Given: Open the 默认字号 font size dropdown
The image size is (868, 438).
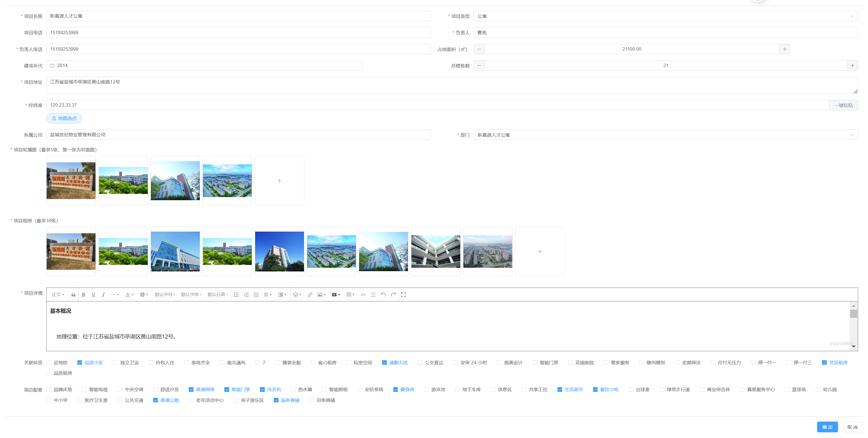Looking at the screenshot, I should [165, 295].
